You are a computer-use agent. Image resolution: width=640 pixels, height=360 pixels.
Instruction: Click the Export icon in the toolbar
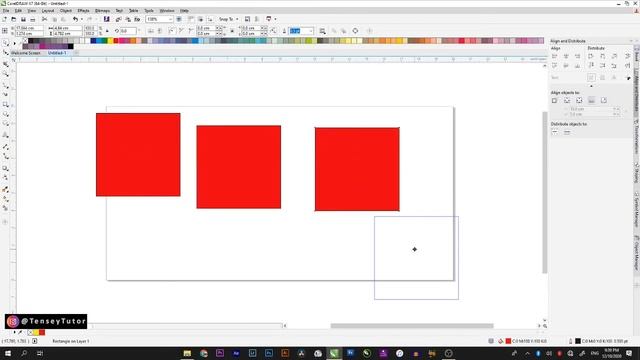point(128,19)
